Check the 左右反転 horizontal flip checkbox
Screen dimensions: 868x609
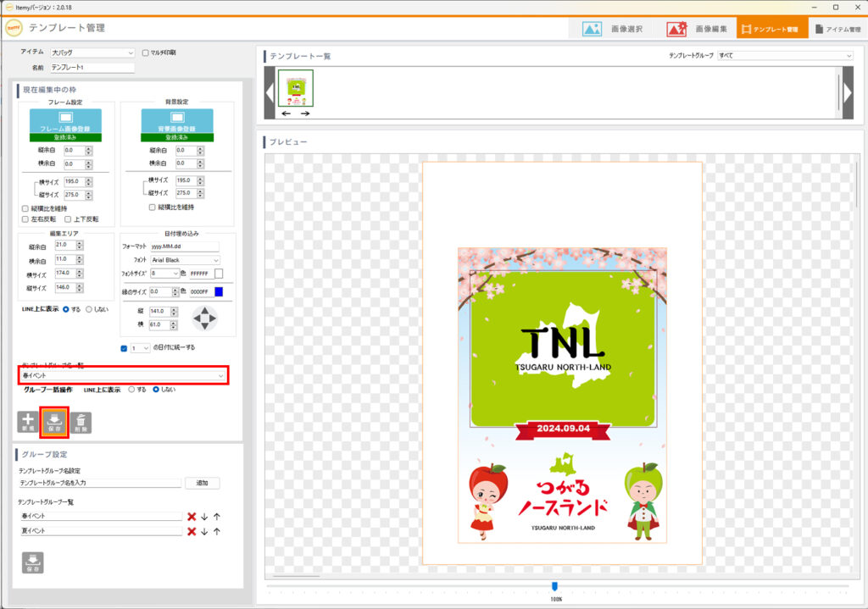25,219
